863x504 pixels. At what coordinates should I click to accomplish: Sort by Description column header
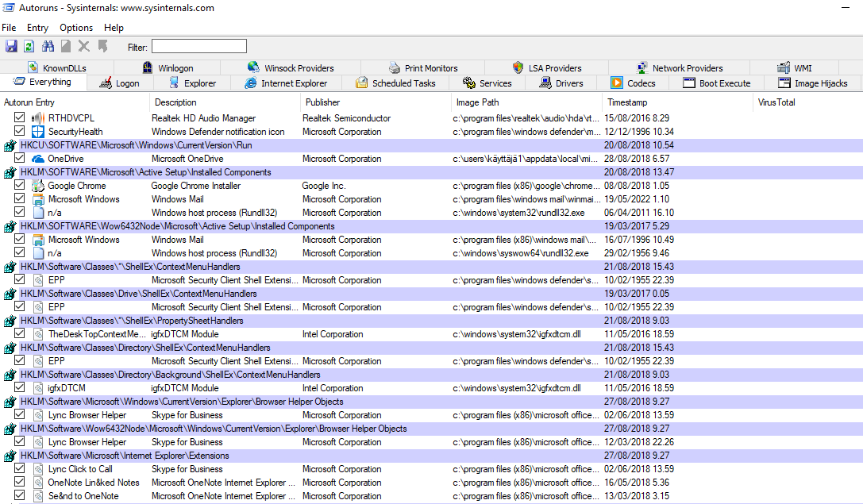[x=225, y=102]
